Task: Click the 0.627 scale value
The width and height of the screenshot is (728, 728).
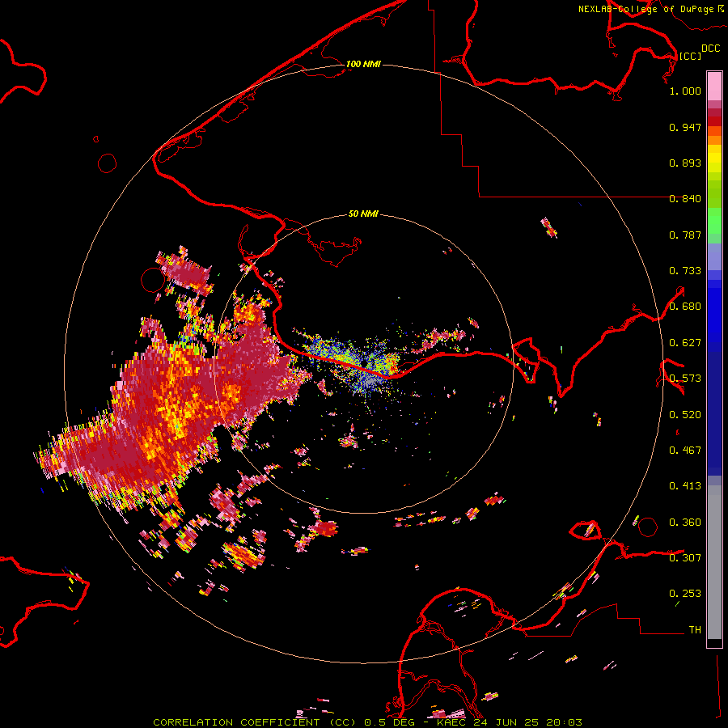Action: [x=685, y=343]
